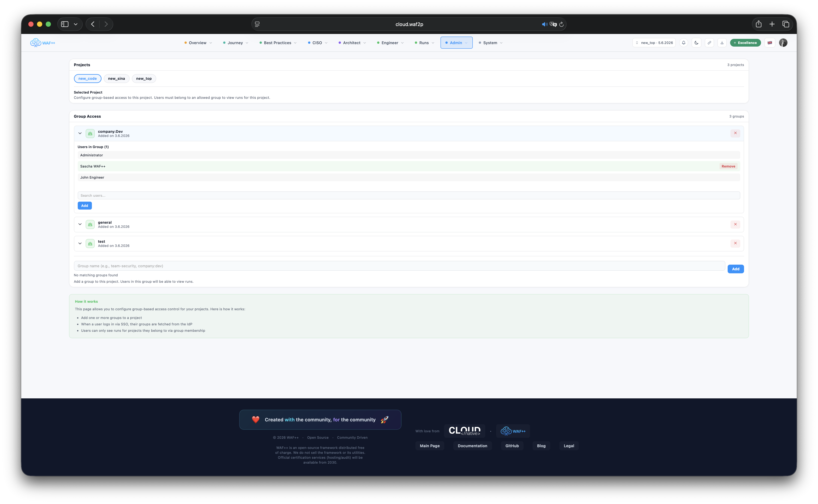This screenshot has height=504, width=818.
Task: Click the Cloud Native logo in footer
Action: (x=465, y=431)
